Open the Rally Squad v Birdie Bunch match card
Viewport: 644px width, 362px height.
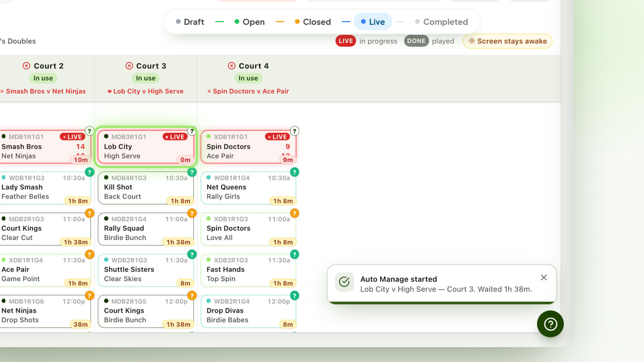(146, 229)
